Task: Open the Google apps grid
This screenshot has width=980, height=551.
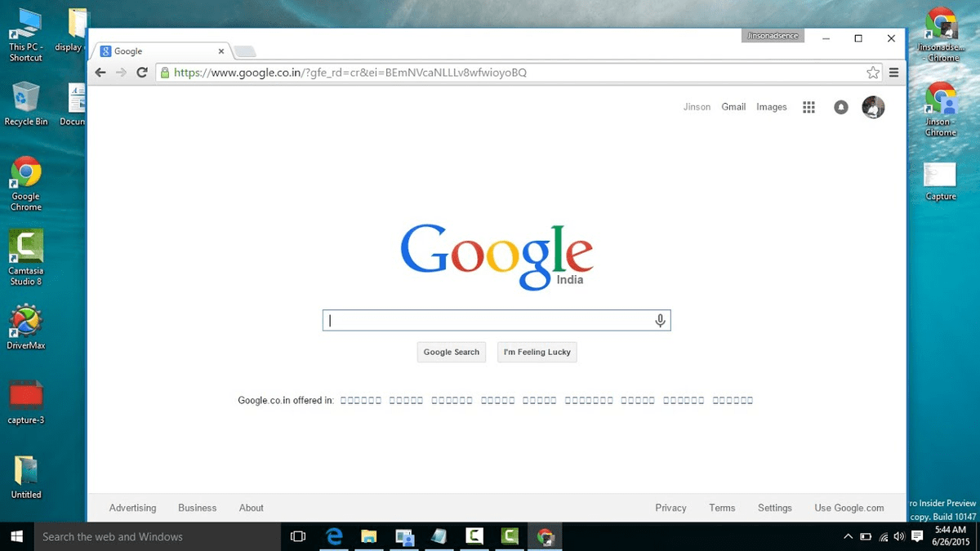Action: point(808,107)
